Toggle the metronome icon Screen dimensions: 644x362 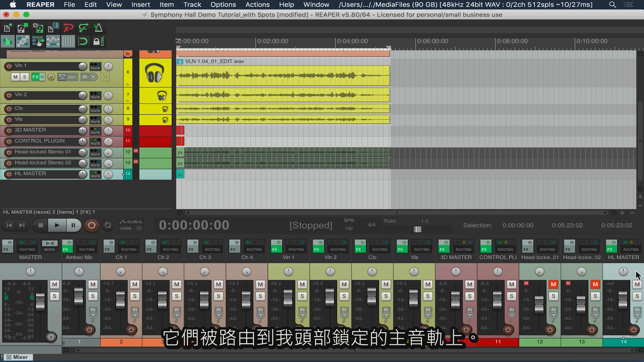tap(98, 28)
